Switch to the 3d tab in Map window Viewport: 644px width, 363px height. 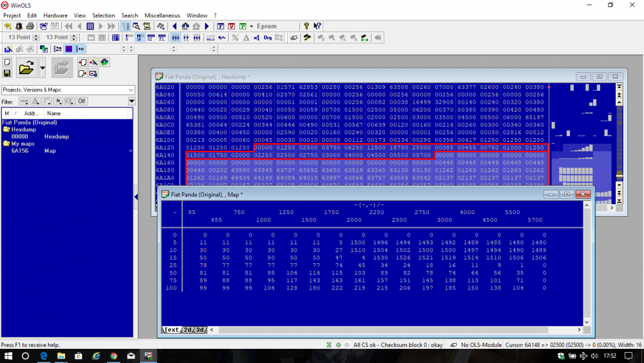(200, 329)
